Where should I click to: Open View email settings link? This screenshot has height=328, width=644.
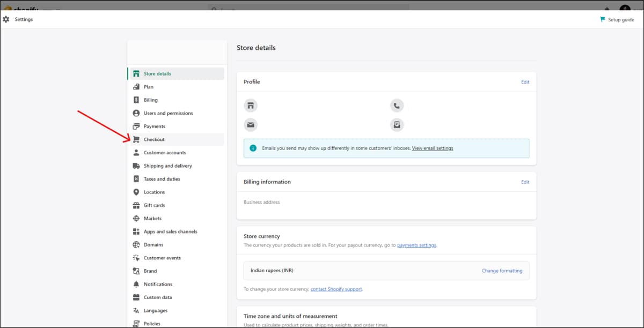[433, 148]
